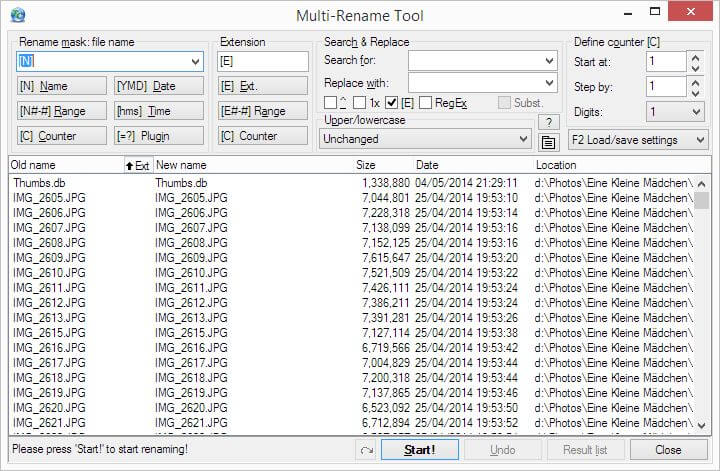Click new name IMG_2613.JPG

pos(191,318)
